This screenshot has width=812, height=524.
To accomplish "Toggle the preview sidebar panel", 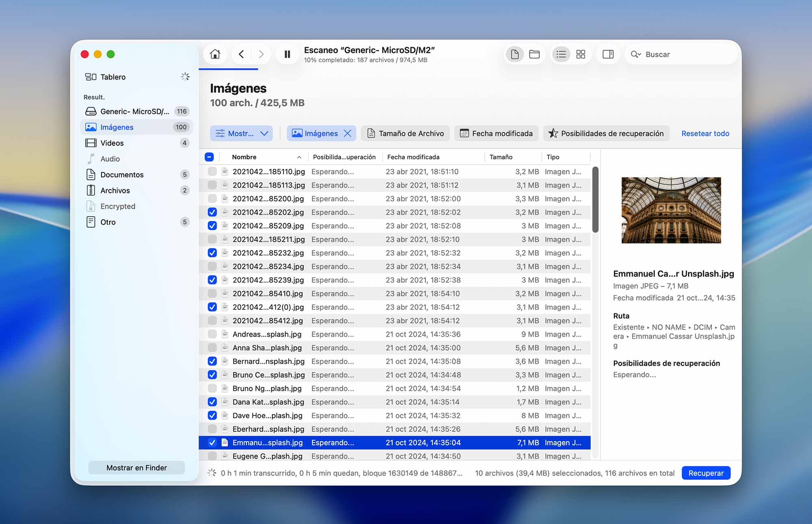I will (x=608, y=54).
